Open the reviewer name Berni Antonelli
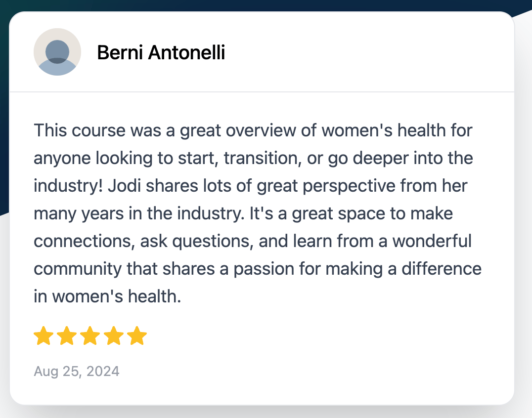This screenshot has width=532, height=418. [x=161, y=52]
